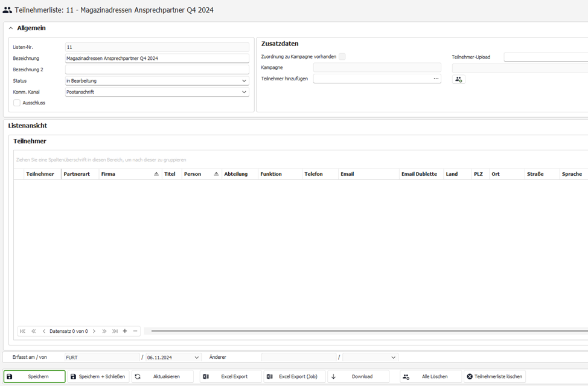Click the Excel Export button
588x386 pixels.
(x=231, y=376)
